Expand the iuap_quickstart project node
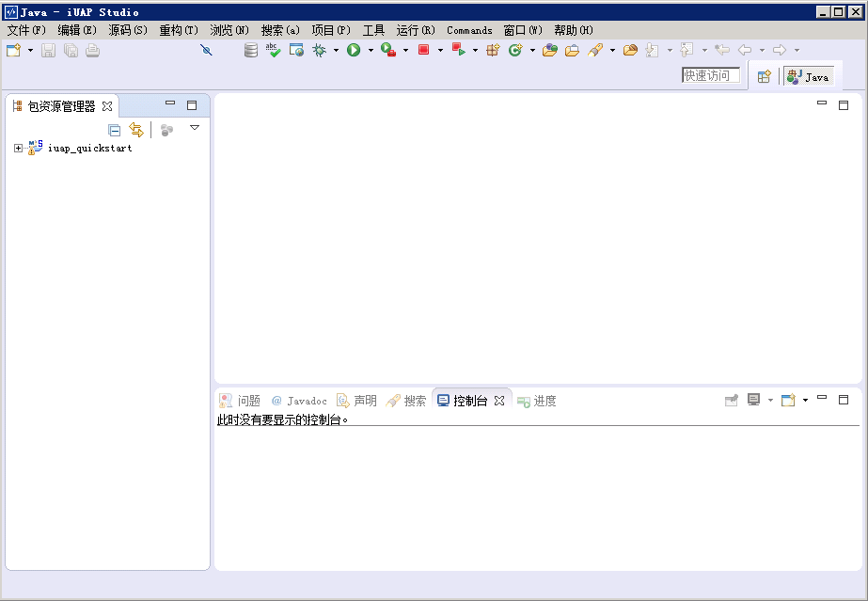 [x=18, y=148]
